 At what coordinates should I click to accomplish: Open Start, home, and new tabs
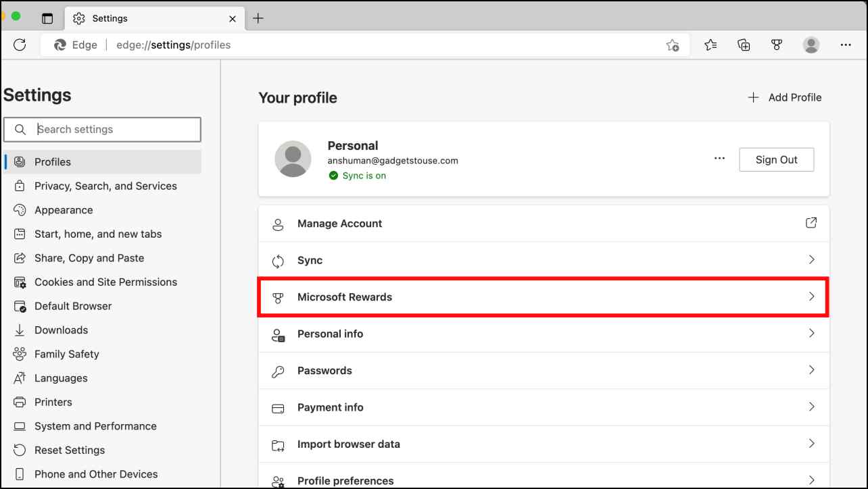[x=102, y=234]
